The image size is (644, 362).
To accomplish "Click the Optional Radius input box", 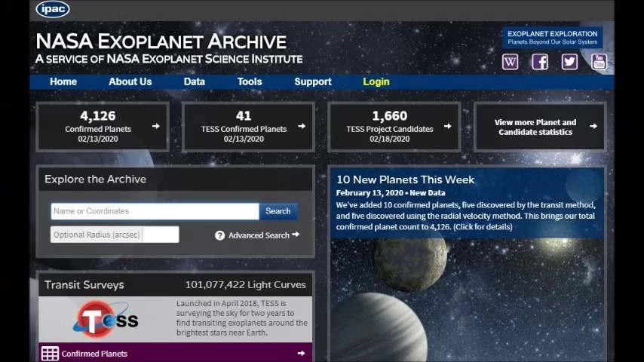I will pos(161,235).
